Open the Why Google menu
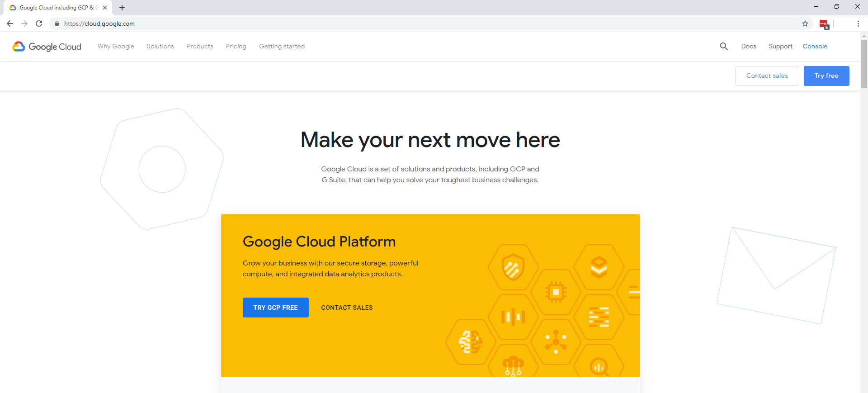 click(x=116, y=46)
